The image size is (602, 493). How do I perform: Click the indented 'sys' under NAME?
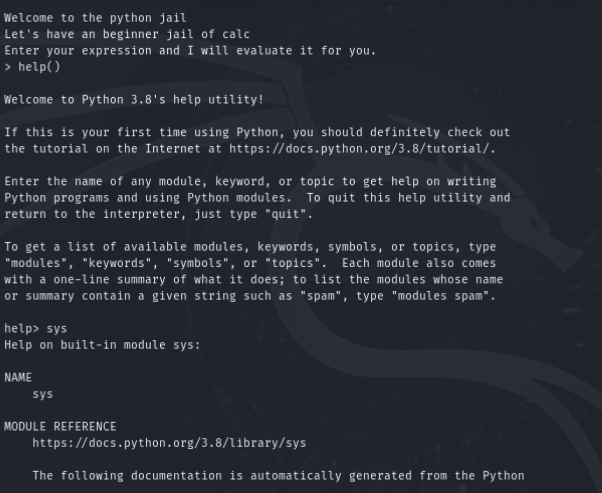pyautogui.click(x=43, y=394)
